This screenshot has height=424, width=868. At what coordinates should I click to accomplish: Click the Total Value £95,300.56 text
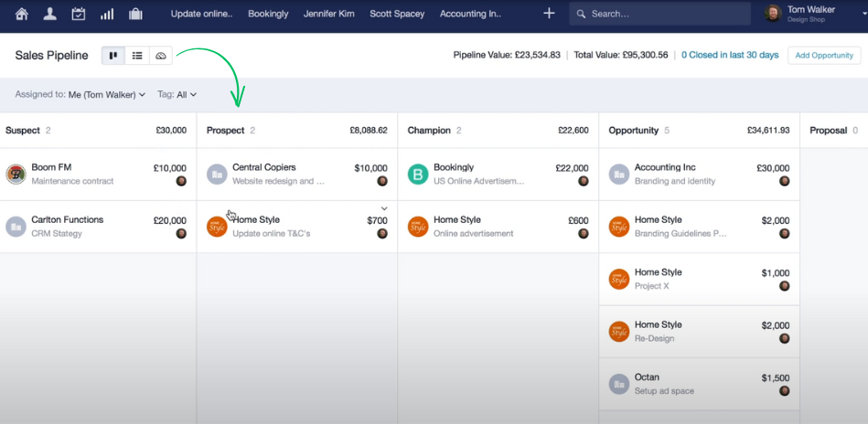pos(620,55)
